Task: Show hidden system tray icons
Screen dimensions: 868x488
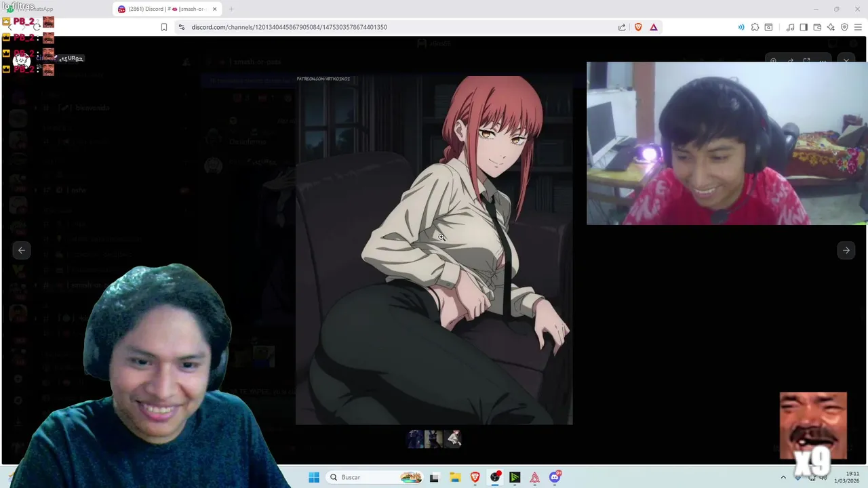Action: tap(783, 477)
